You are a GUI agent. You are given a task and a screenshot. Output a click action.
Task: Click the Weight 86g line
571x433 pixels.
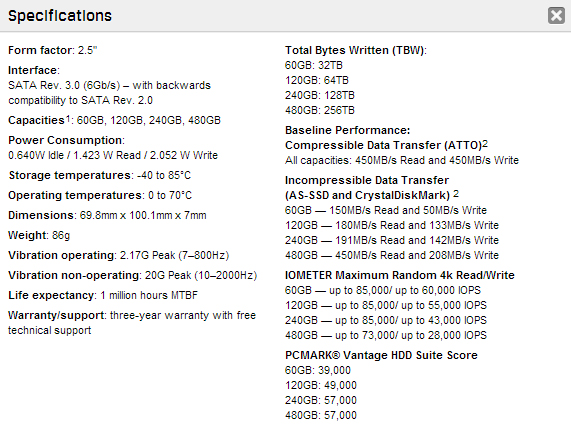tap(39, 236)
